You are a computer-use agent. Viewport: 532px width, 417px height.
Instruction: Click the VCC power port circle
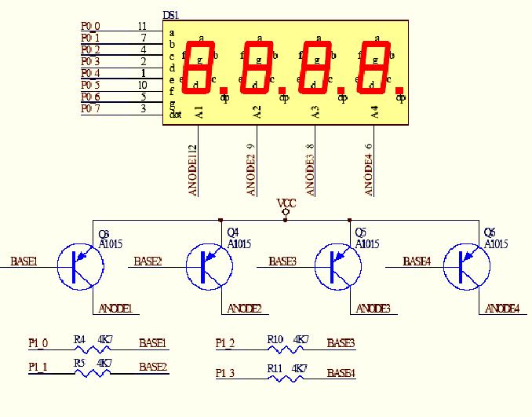286,212
